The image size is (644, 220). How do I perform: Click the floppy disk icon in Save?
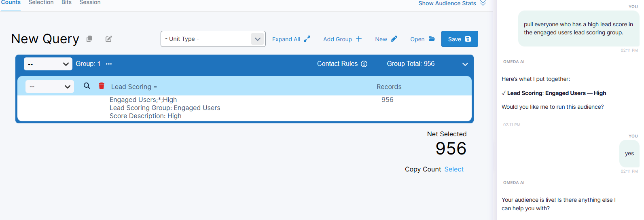click(468, 39)
